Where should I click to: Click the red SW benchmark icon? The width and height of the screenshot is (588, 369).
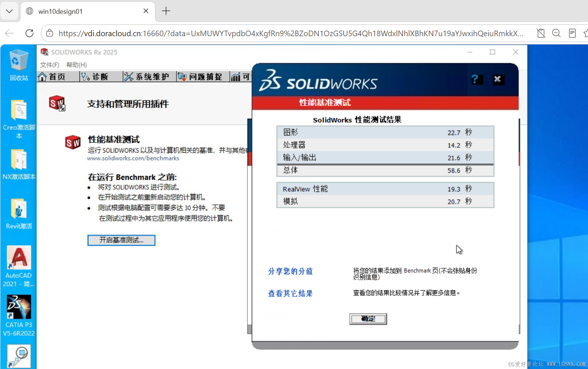coord(73,142)
